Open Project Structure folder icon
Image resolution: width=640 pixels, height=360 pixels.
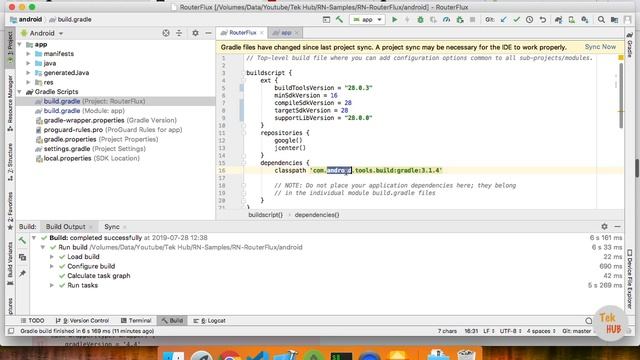614,20
